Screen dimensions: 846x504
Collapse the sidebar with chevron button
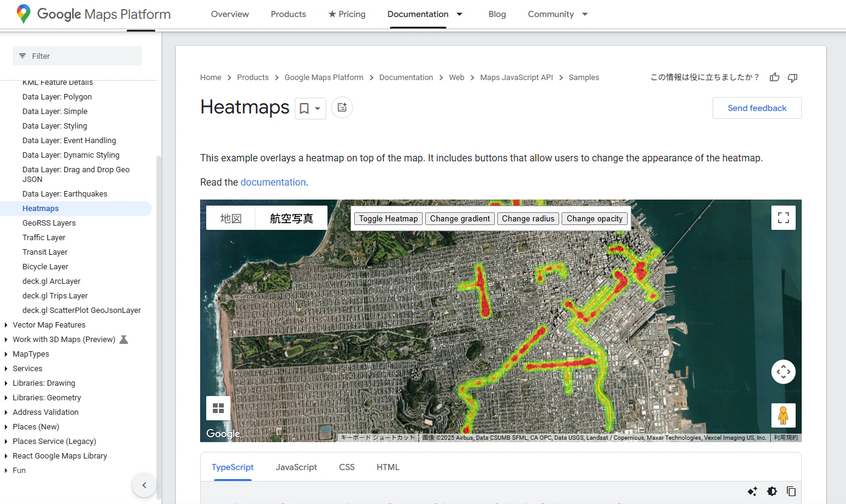[x=144, y=485]
